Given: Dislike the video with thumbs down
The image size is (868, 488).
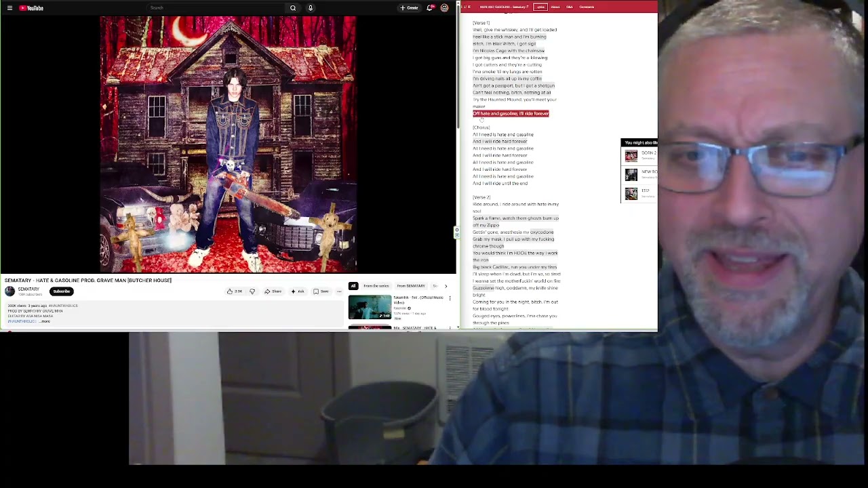Looking at the screenshot, I should 252,291.
